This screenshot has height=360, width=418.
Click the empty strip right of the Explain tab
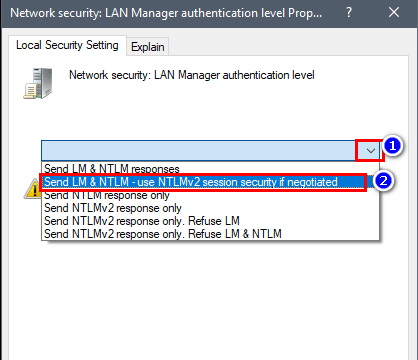tap(288, 46)
